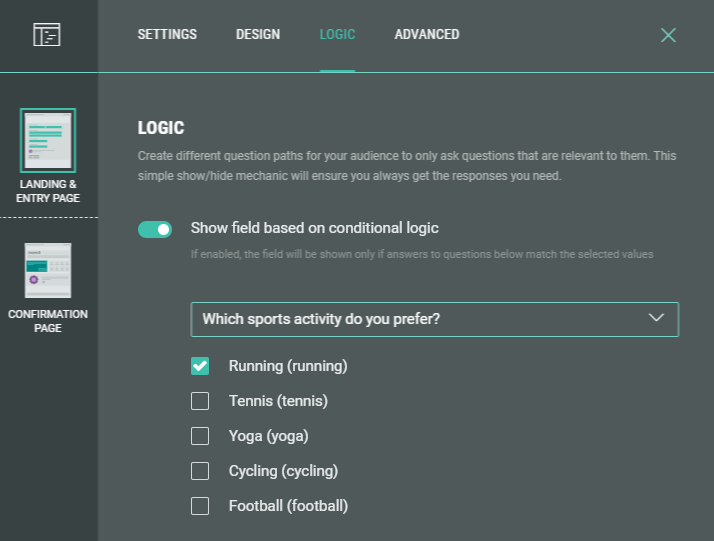Close the field settings panel with X
Viewport: 714px width, 541px height.
668,35
